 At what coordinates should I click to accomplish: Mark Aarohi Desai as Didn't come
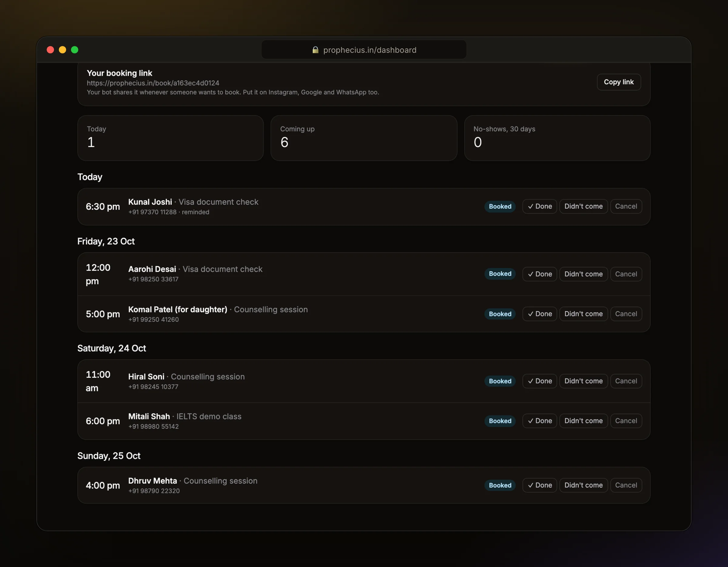583,274
